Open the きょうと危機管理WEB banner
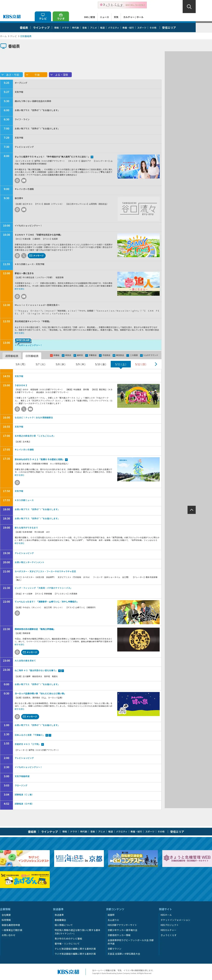212x980 pixels. [x=187, y=858]
